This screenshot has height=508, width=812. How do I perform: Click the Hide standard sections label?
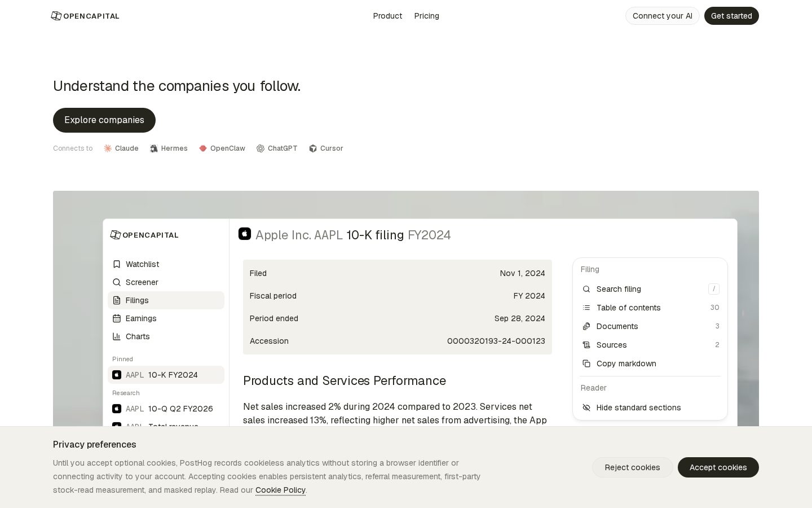pos(638,408)
